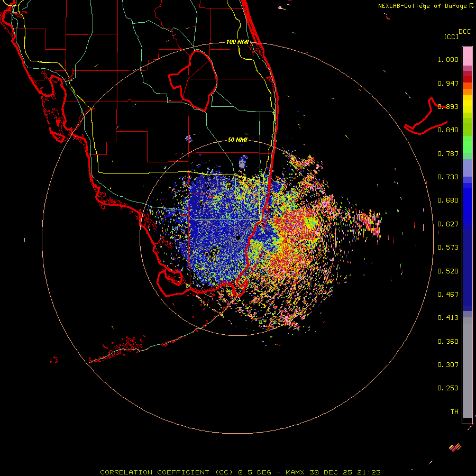Screen dimensions: 476x476
Task: Click the Bahamas island outline east of Florida
Action: (426, 116)
